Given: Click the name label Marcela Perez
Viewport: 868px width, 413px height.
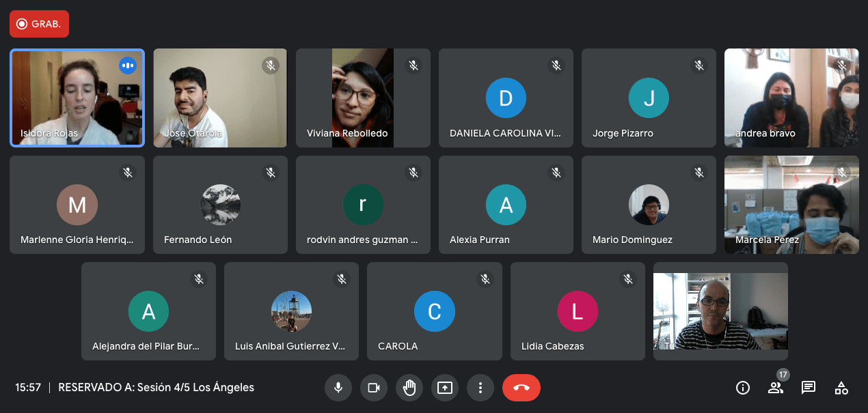Looking at the screenshot, I should pyautogui.click(x=768, y=240).
